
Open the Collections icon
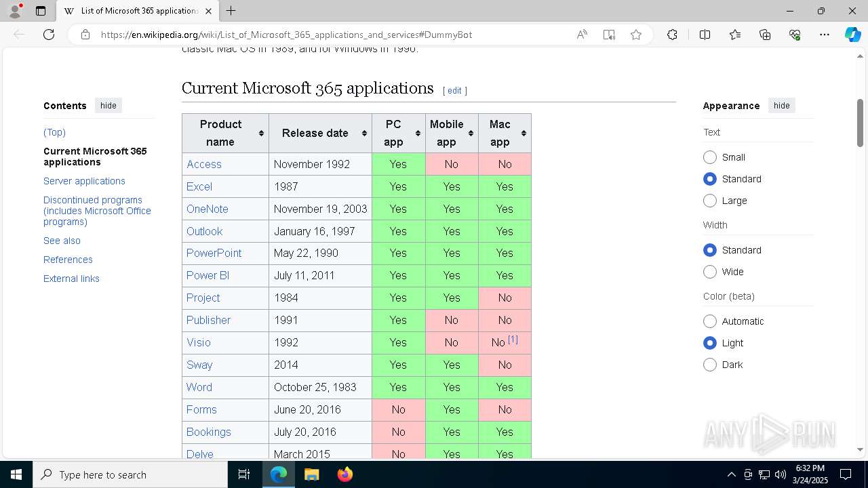tap(765, 35)
